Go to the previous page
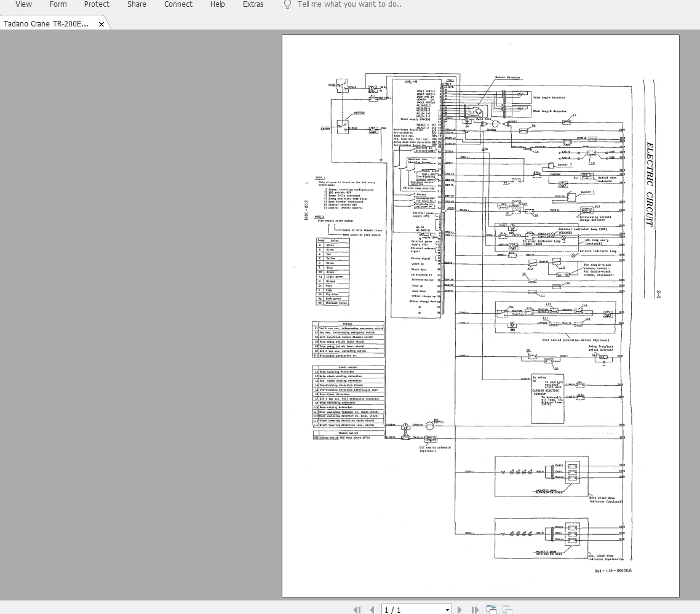 (x=372, y=610)
